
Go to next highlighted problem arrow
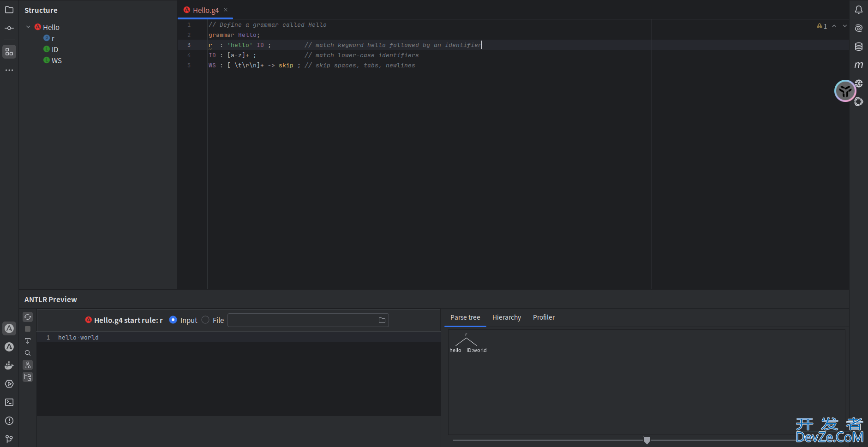845,26
